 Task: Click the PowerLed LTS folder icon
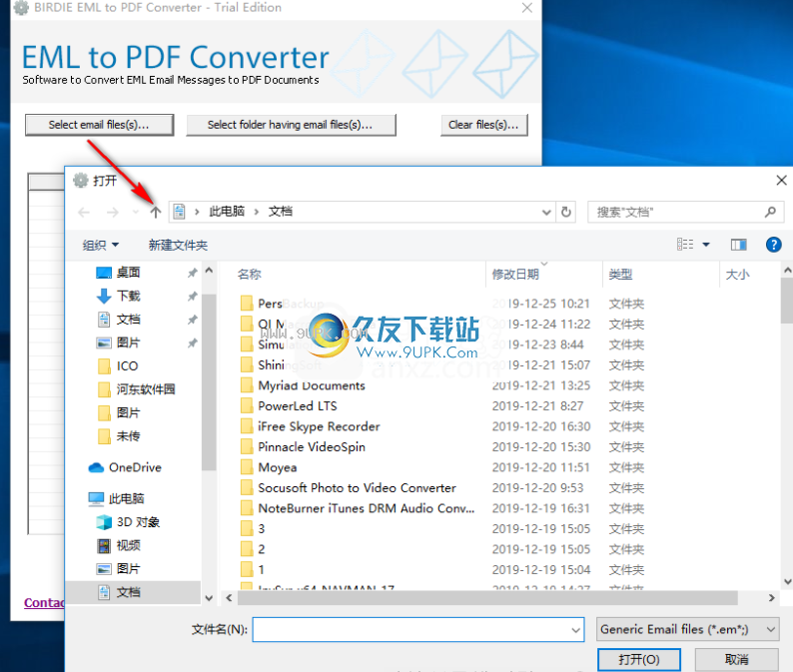pyautogui.click(x=247, y=406)
